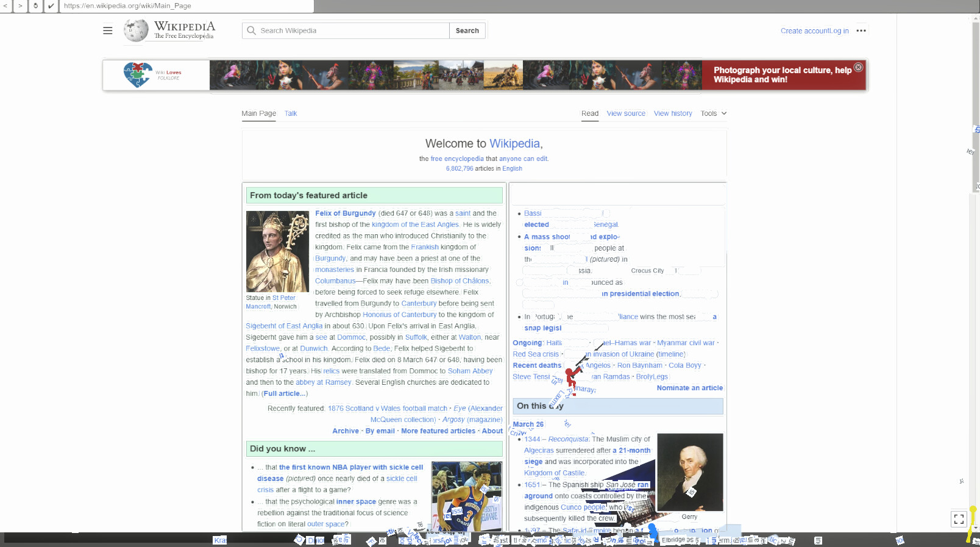Screen dimensions: 980x547
Task: Go forward using the browser forward arrow
Action: (20, 5)
